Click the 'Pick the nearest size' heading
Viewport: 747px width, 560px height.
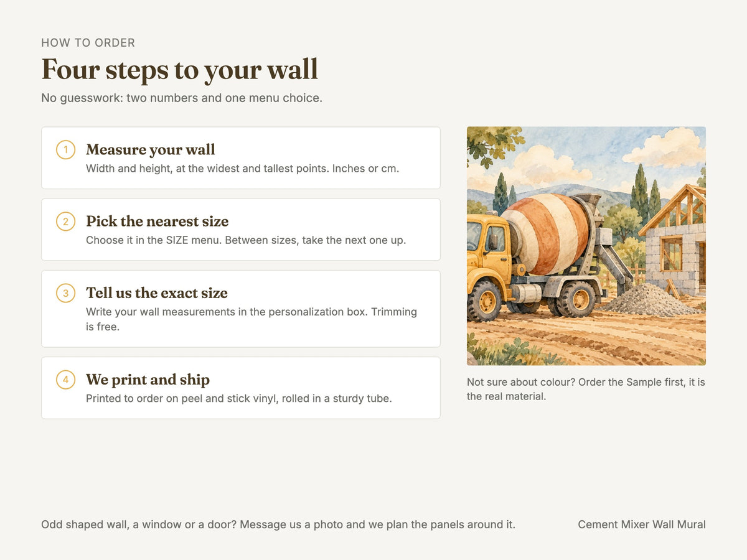[157, 222]
